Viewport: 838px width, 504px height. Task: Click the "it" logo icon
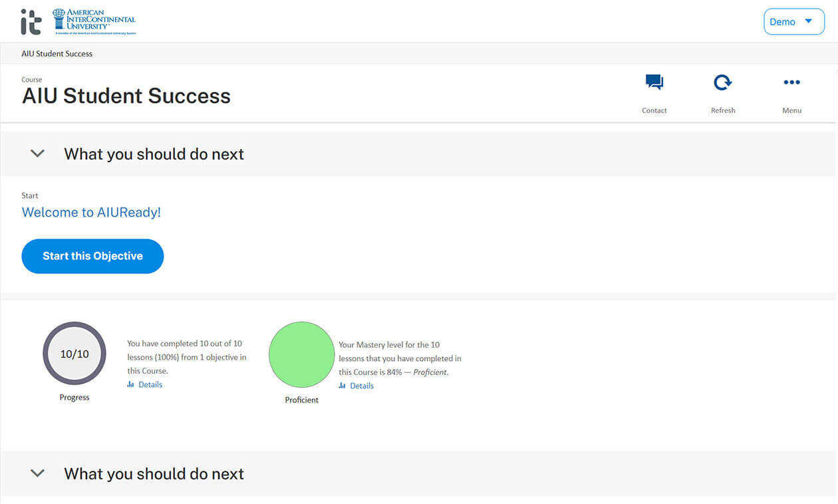pos(31,22)
